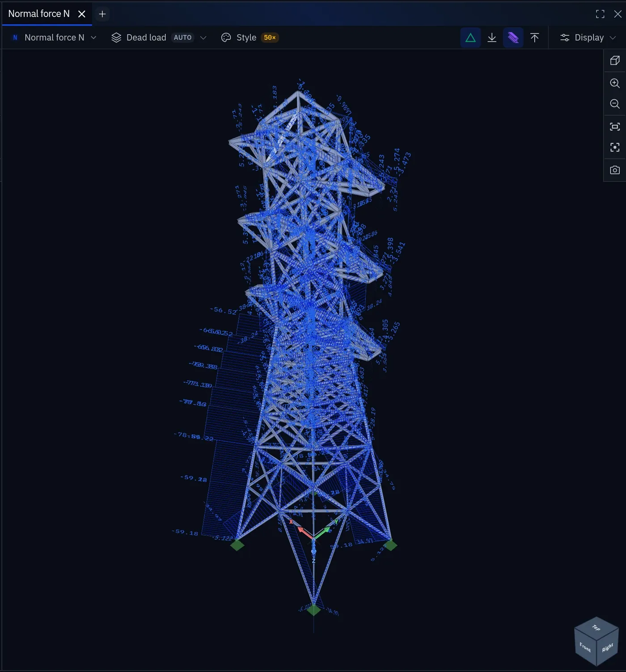Open the Style settings
Screen dimensions: 626x672
tap(250, 38)
